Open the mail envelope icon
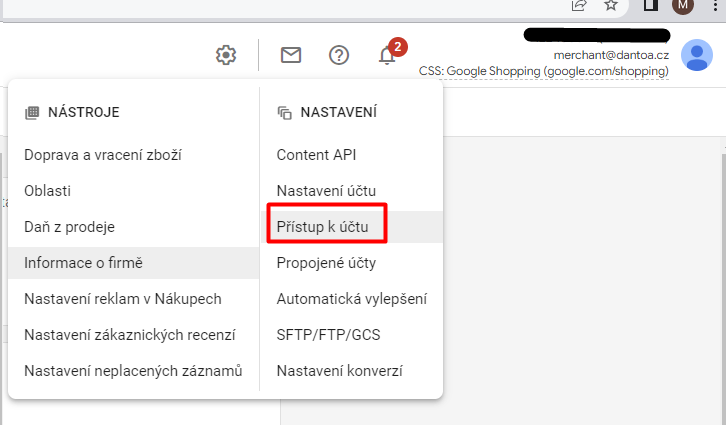 coord(291,55)
